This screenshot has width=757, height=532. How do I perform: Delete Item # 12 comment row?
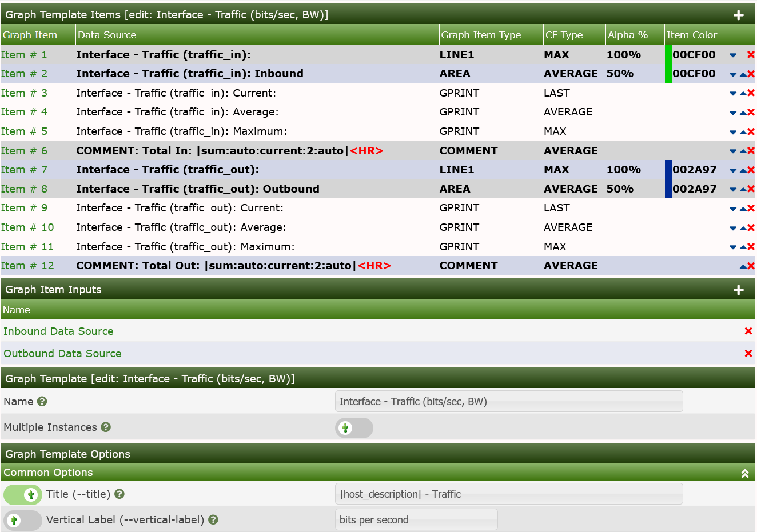pos(751,265)
